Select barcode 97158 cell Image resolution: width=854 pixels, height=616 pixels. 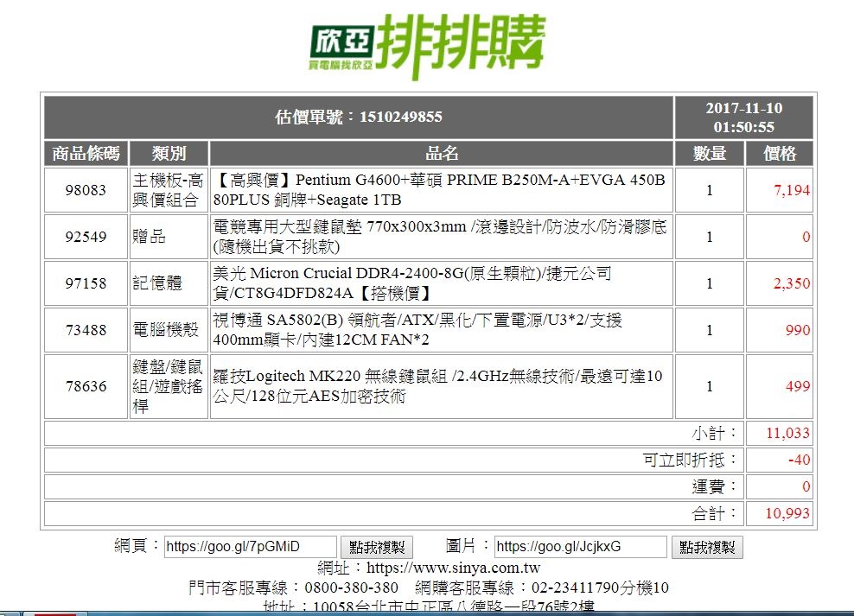[x=86, y=283]
